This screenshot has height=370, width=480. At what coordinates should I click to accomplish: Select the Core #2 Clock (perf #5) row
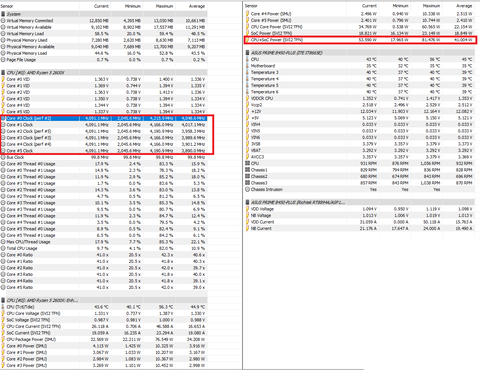pyautogui.click(x=104, y=131)
